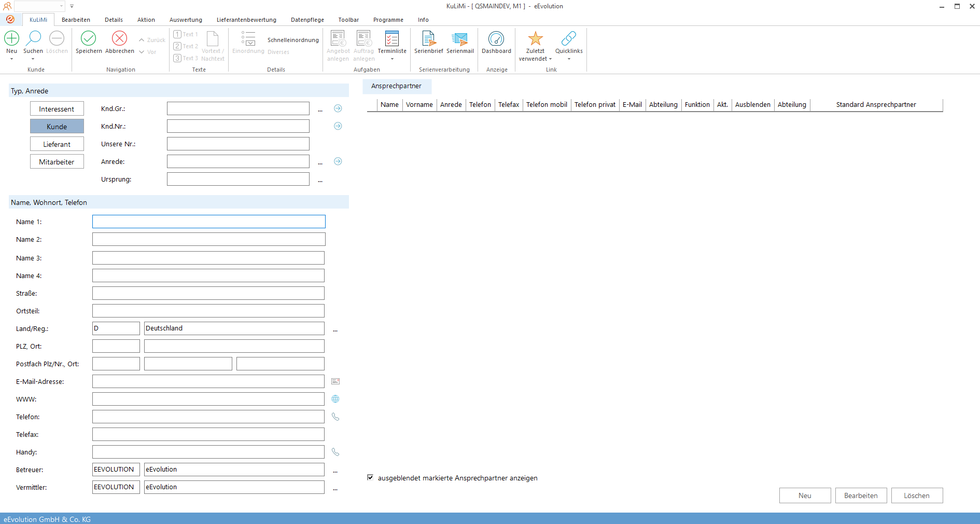Viewport: 980px width, 524px height.
Task: Expand the Neu dropdown arrow
Action: [x=11, y=59]
